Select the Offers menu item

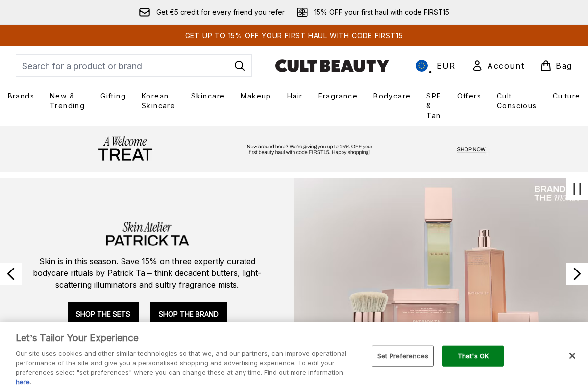point(469,96)
